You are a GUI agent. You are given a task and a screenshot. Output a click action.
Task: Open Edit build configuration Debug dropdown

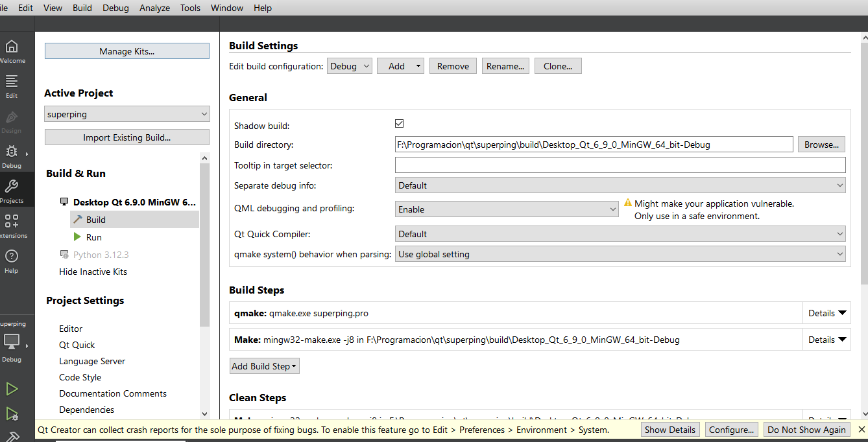coord(349,66)
